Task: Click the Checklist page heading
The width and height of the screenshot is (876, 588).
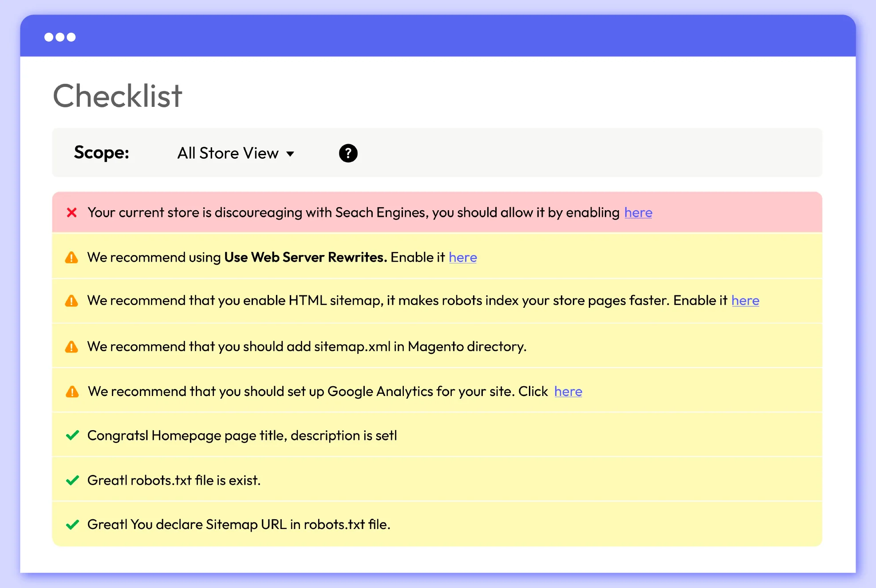Action: 118,96
